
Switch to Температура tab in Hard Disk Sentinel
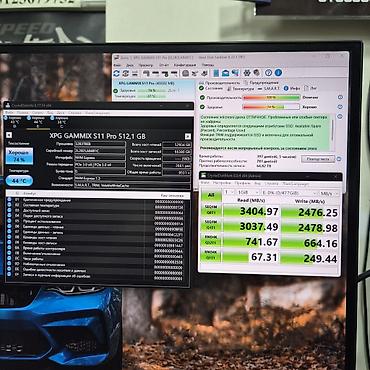[x=240, y=89]
